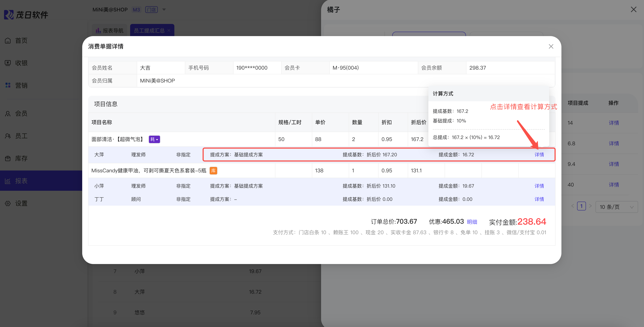644x327 pixels.
Task: Switch to the 报表导航 tab
Action: click(109, 31)
